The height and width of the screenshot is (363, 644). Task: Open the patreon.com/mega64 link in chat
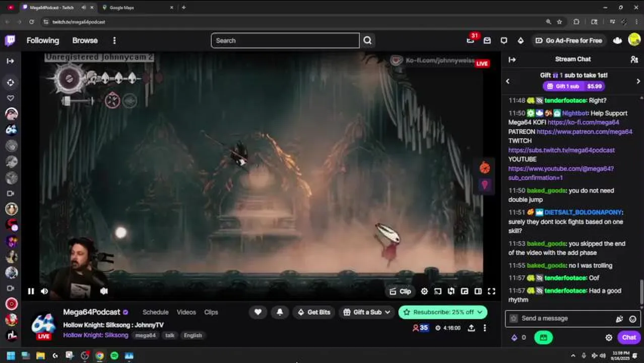585,132
